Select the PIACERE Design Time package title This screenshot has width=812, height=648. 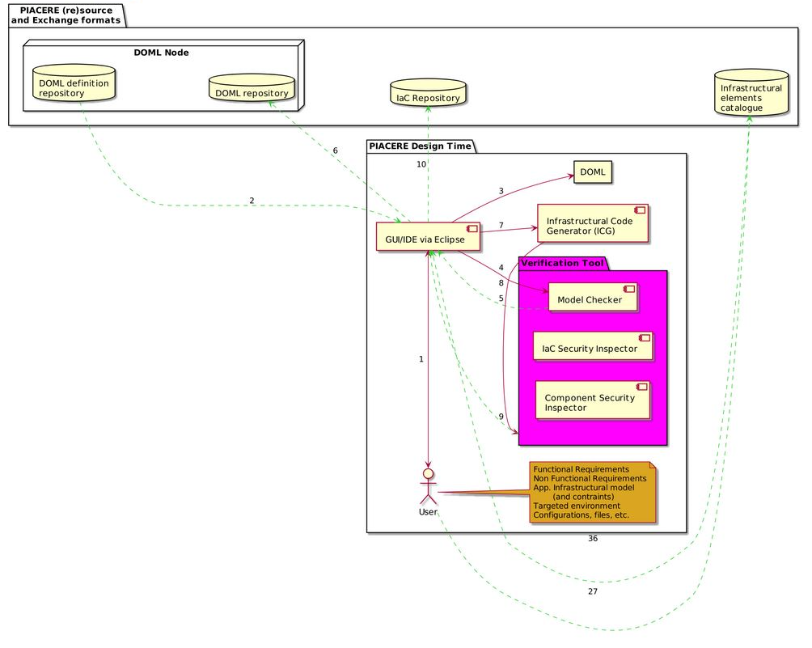(x=420, y=146)
